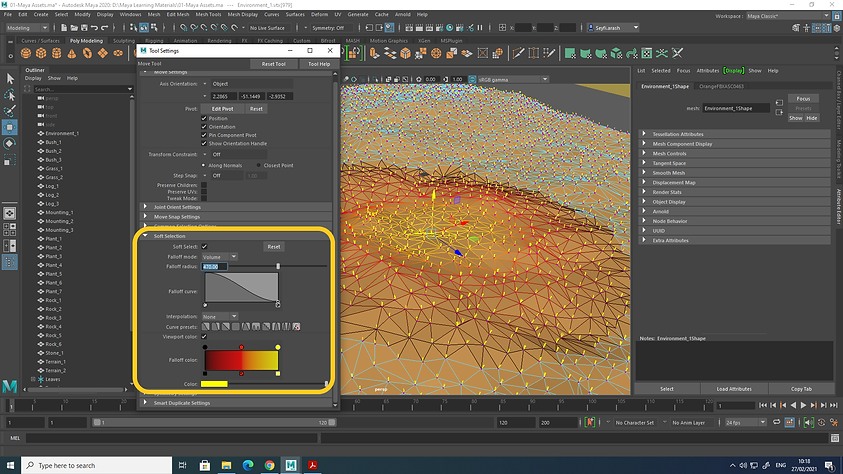This screenshot has width=843, height=474.
Task: Undo the last action
Action: (95, 27)
